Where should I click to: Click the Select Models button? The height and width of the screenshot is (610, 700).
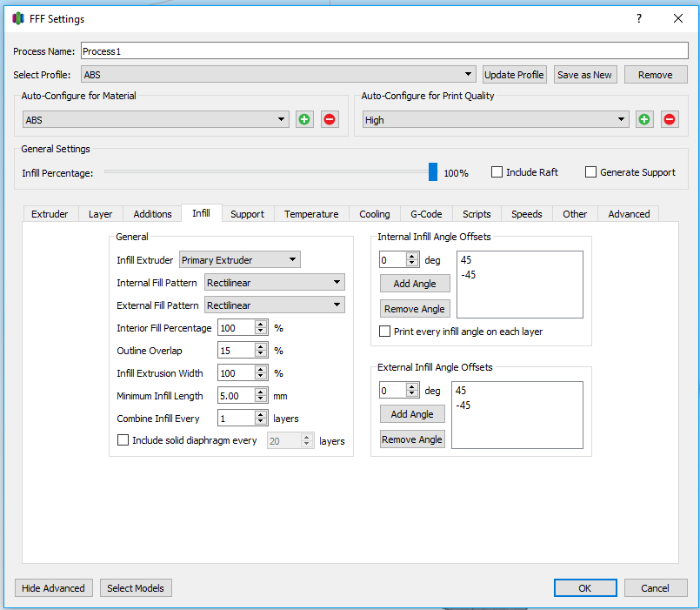coord(136,588)
